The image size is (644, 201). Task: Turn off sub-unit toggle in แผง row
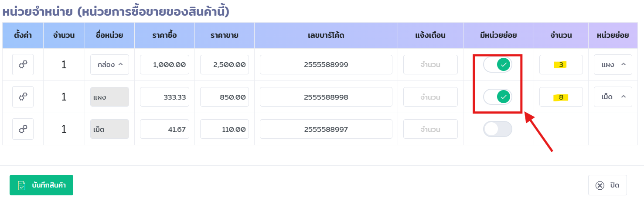click(497, 97)
